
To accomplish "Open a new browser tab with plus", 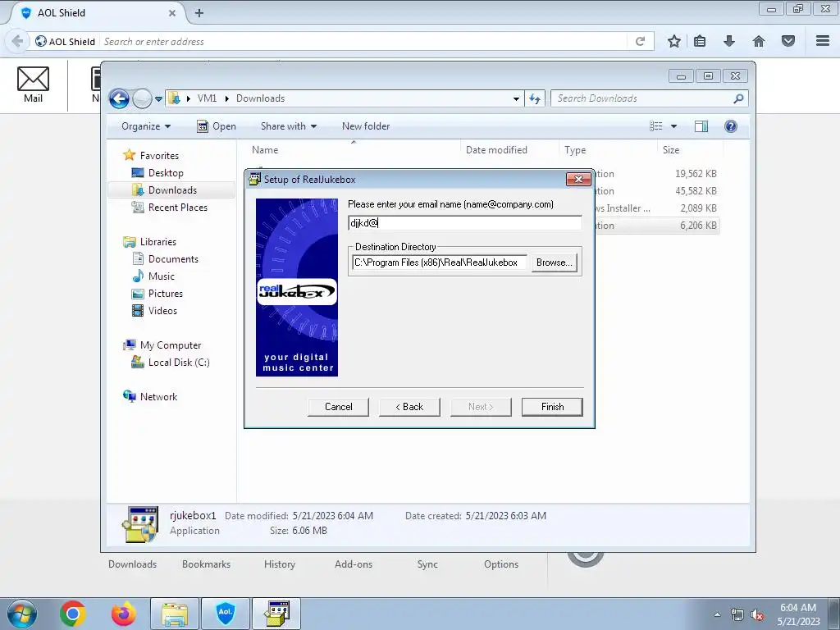I will (199, 13).
